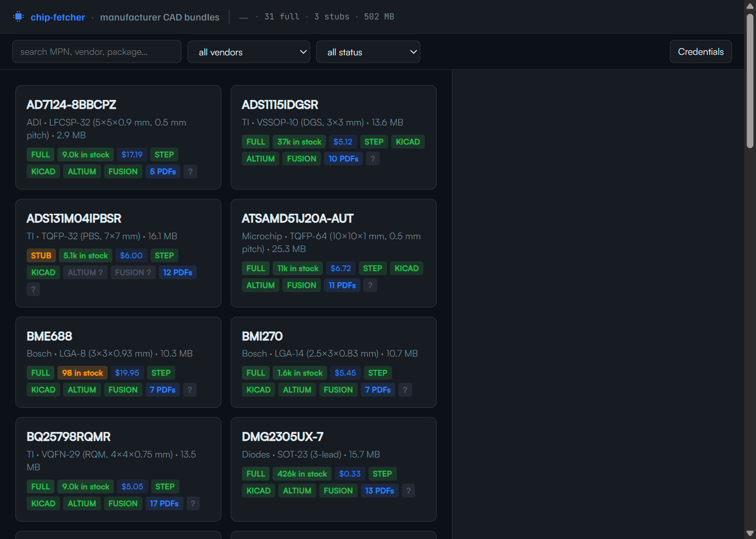This screenshot has height=539, width=756.
Task: Click the page scroll down arrow
Action: coord(750,533)
